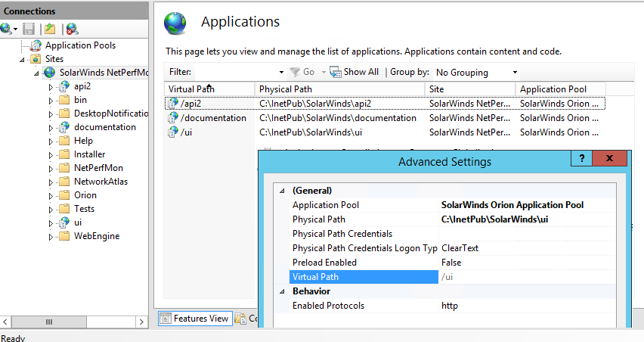Open the Go button dropdown arrow
Screen dimensions: 644x342
pyautogui.click(x=324, y=73)
